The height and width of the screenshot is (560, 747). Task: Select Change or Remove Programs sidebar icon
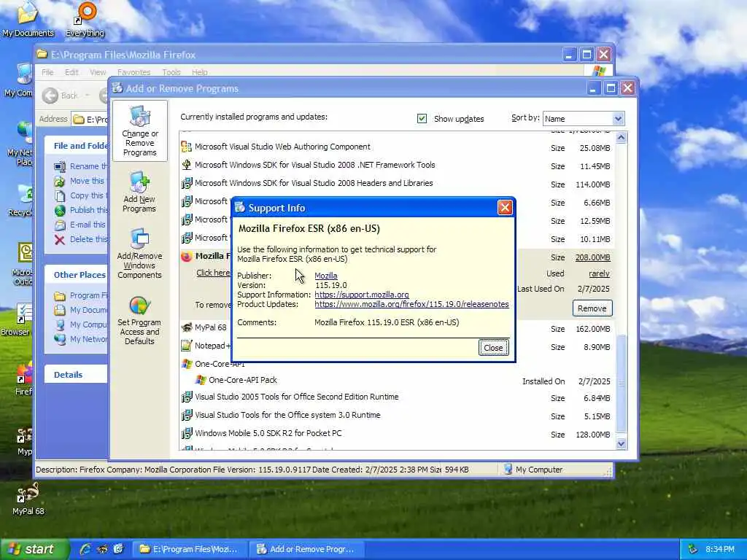(139, 131)
